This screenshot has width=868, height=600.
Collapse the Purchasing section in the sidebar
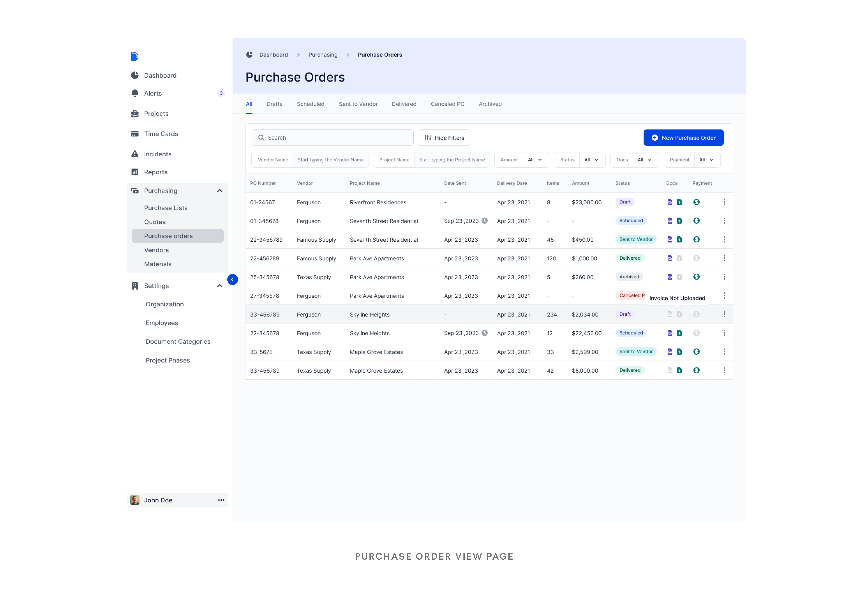click(x=220, y=191)
